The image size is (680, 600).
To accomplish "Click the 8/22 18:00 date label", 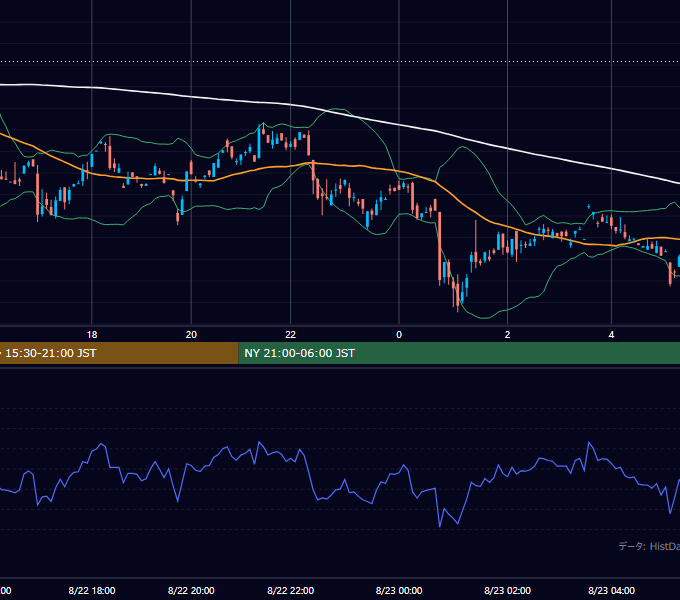I will coord(92,590).
